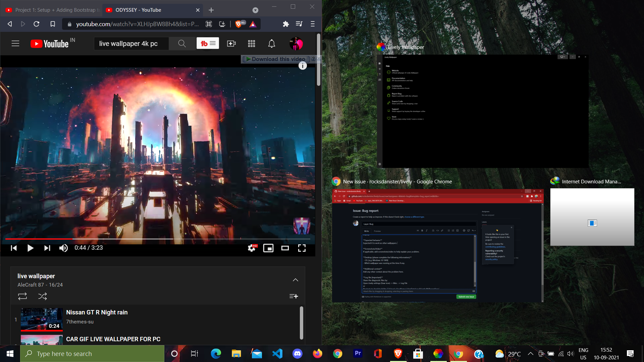
Task: Open Brave main menu hamburger
Action: pos(313,24)
